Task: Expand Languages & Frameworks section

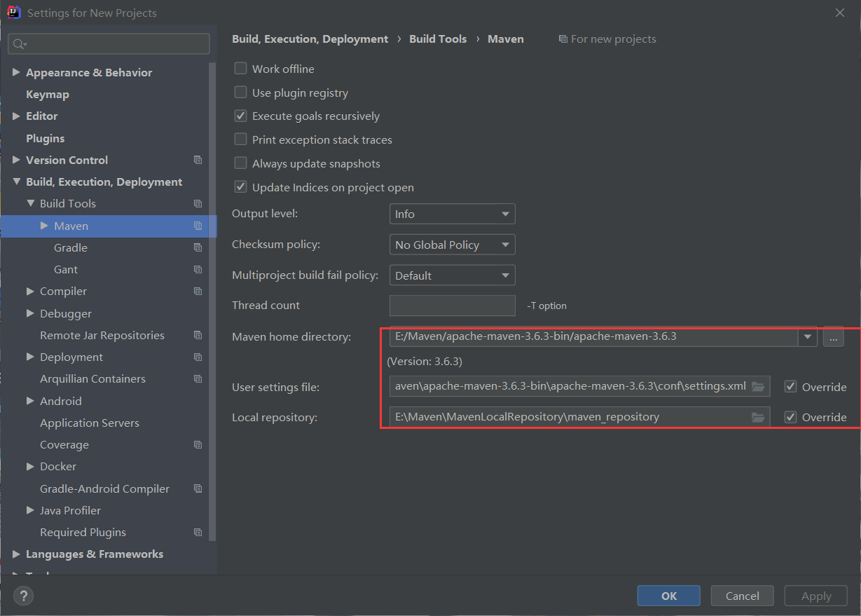Action: pyautogui.click(x=16, y=554)
